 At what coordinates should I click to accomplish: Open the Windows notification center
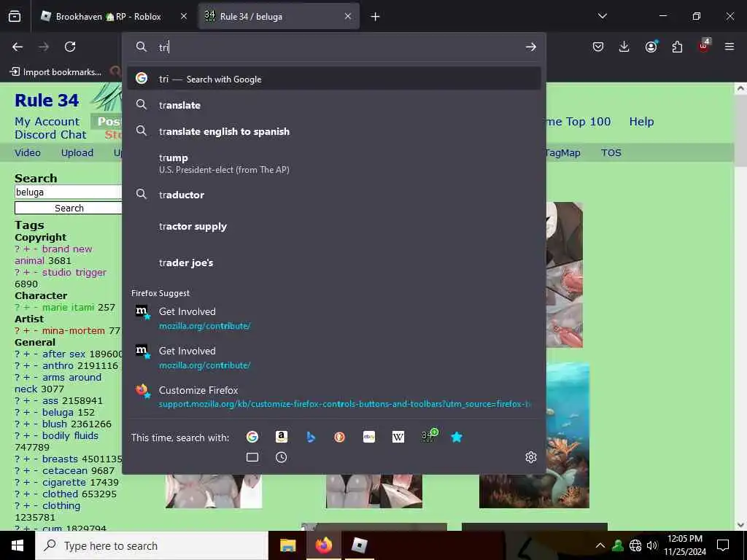pyautogui.click(x=723, y=545)
